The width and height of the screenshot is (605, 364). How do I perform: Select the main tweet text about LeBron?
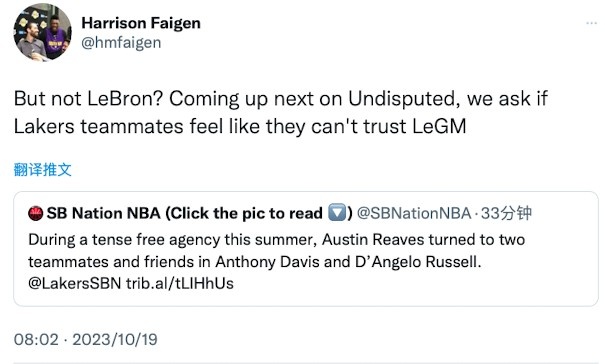click(x=281, y=112)
